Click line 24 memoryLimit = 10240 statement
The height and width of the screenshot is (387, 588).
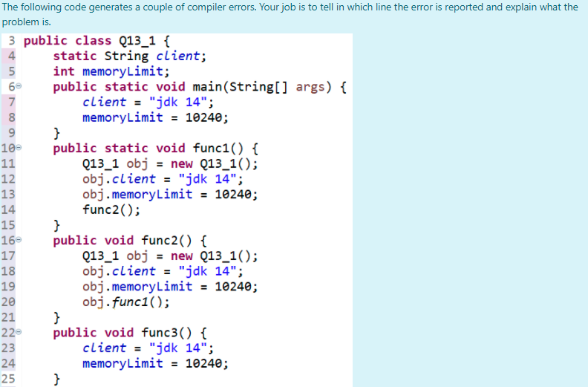(155, 363)
